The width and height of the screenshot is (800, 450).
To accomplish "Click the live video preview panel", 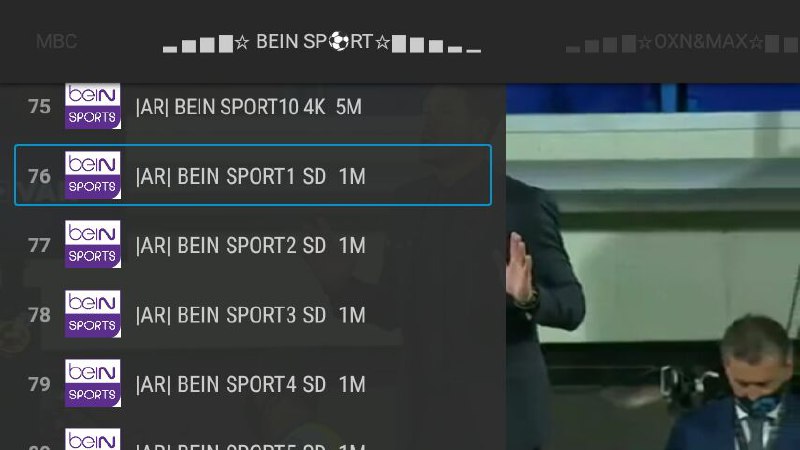I will point(653,267).
